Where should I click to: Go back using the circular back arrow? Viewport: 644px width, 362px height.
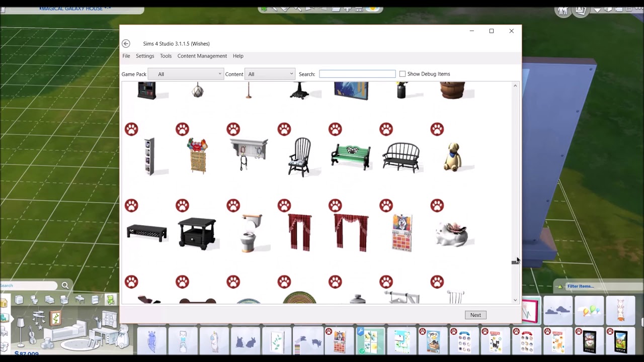[126, 44]
